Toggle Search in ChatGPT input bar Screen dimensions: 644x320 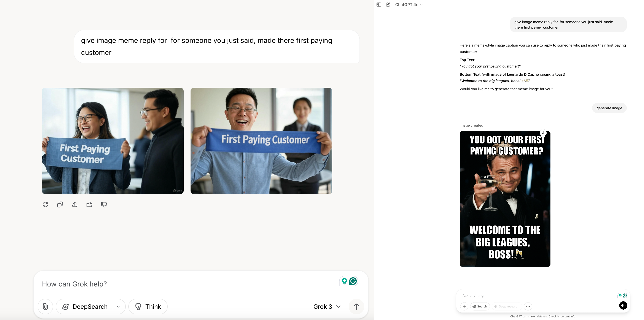coord(480,306)
